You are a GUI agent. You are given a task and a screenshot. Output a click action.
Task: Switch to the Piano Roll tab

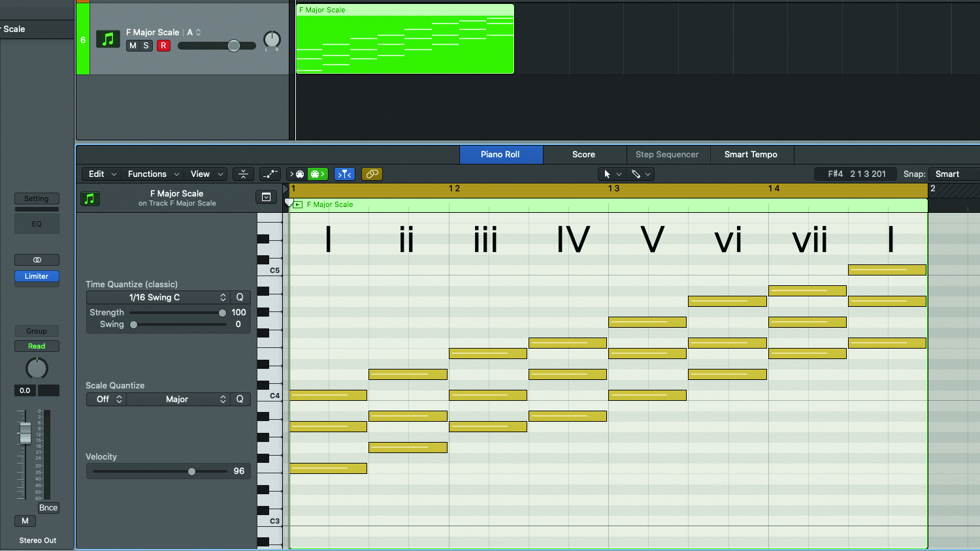coord(500,154)
